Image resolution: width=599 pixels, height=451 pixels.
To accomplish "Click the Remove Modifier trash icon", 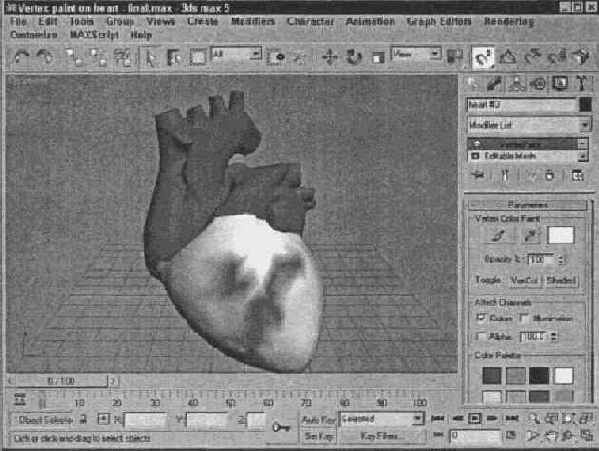I will point(549,175).
